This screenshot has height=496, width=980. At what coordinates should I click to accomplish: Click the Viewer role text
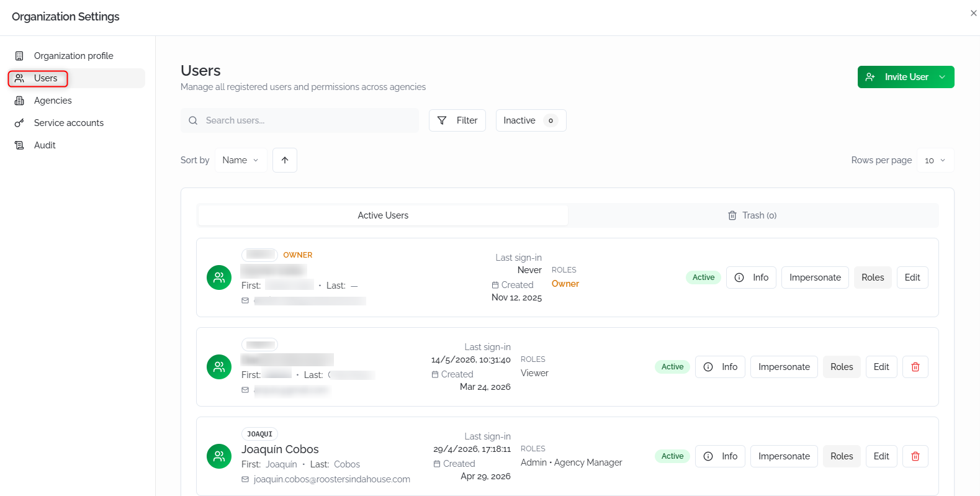coord(534,373)
